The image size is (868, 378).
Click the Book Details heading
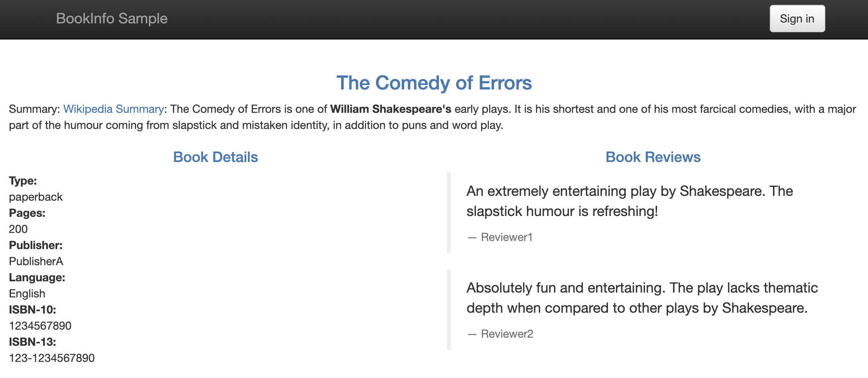[215, 157]
